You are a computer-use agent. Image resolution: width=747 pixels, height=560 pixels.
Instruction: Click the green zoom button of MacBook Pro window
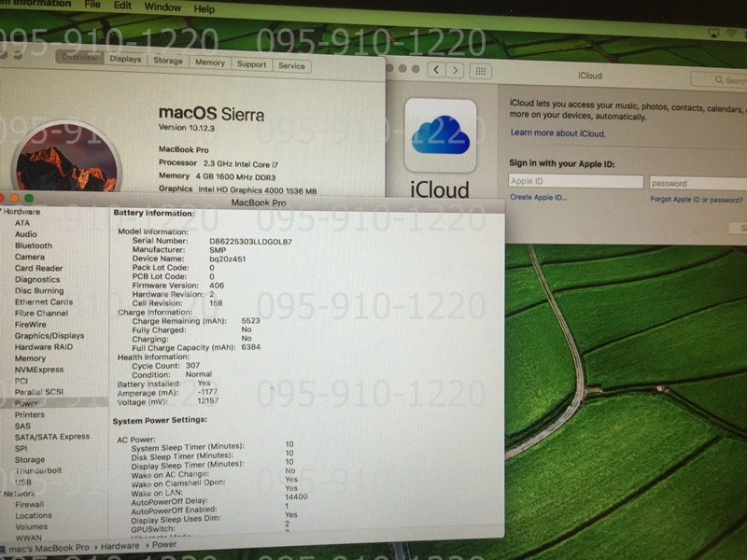coord(29,198)
